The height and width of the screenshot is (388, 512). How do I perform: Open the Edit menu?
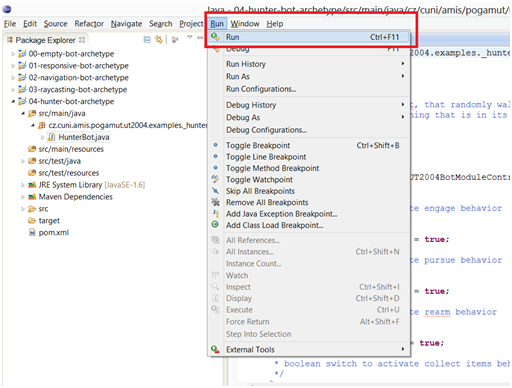pos(30,24)
